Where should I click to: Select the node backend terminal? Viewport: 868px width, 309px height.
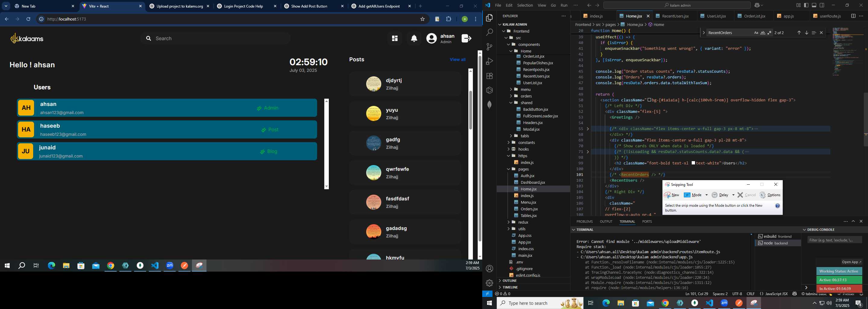[778, 243]
